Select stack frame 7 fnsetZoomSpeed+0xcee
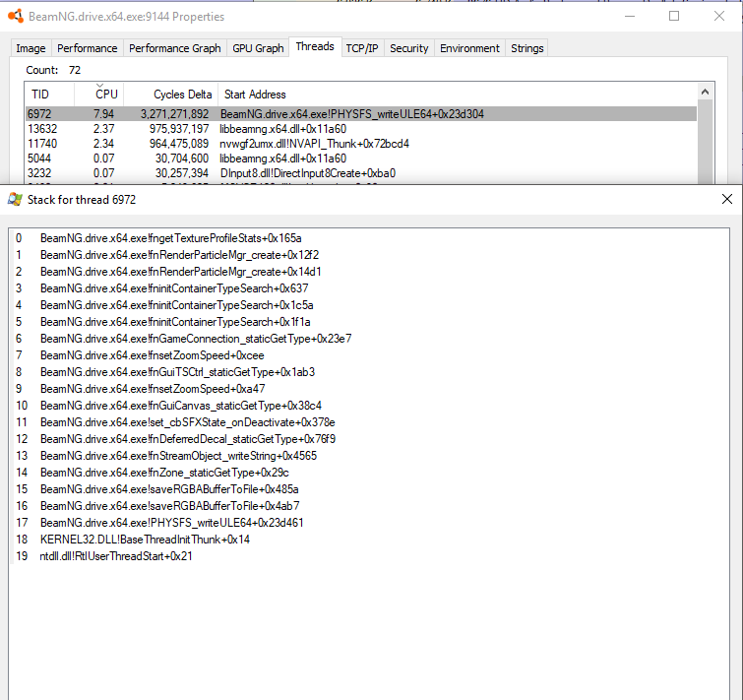 pos(369,355)
